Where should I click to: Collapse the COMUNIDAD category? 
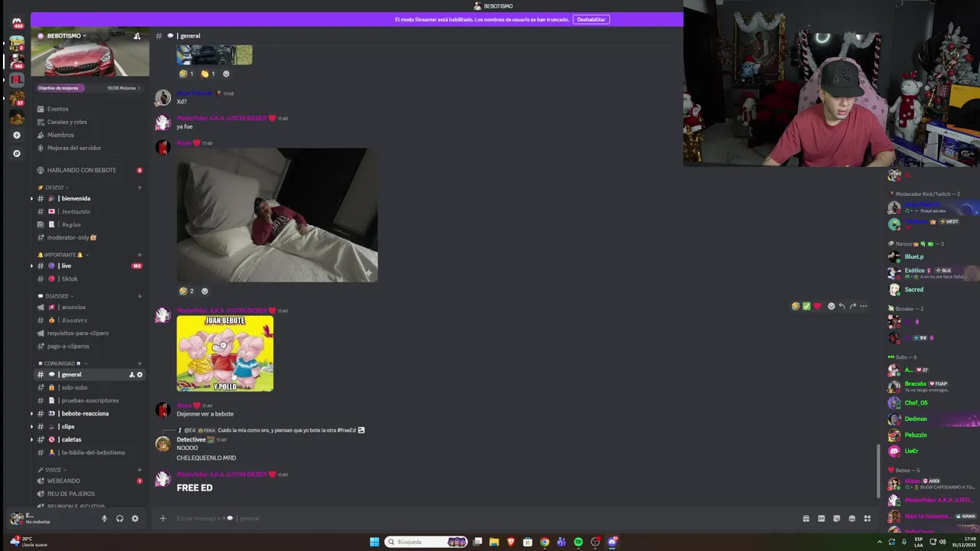(x=63, y=364)
